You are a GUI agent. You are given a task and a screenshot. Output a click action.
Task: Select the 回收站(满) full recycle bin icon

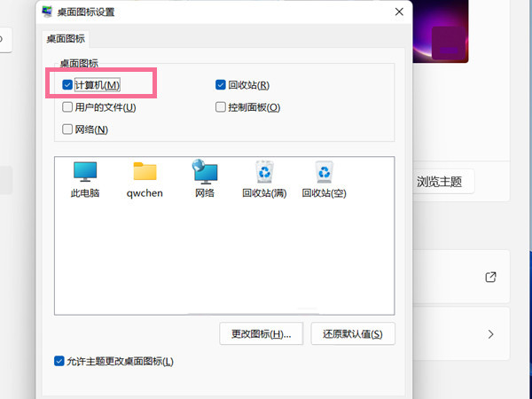point(263,177)
